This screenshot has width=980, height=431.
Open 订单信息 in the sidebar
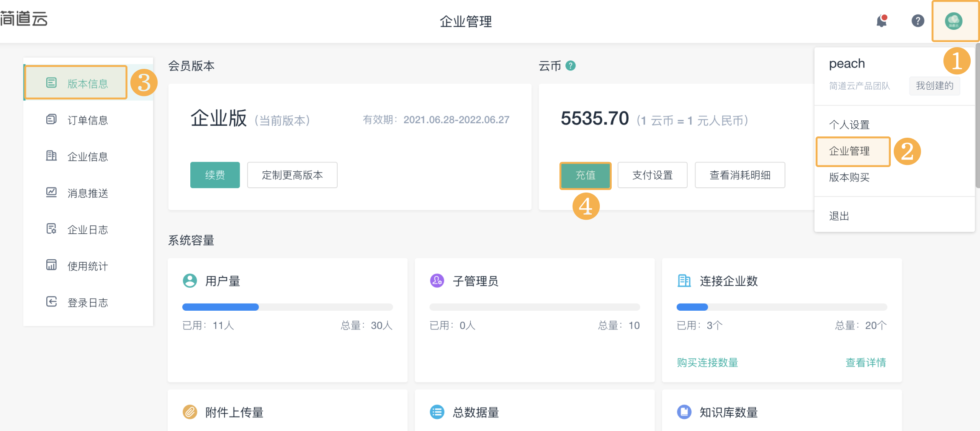[88, 120]
